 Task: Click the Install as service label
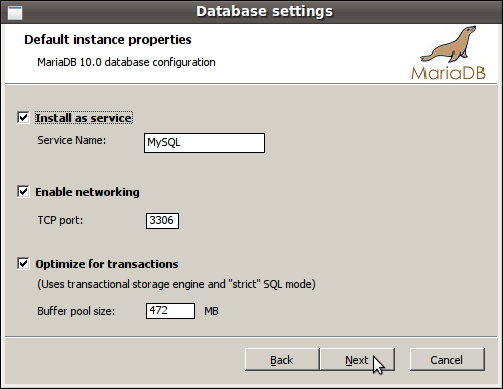click(84, 118)
